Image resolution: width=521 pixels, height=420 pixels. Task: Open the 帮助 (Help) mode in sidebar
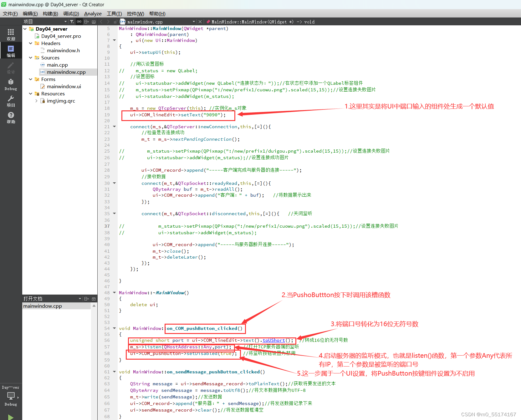click(11, 118)
